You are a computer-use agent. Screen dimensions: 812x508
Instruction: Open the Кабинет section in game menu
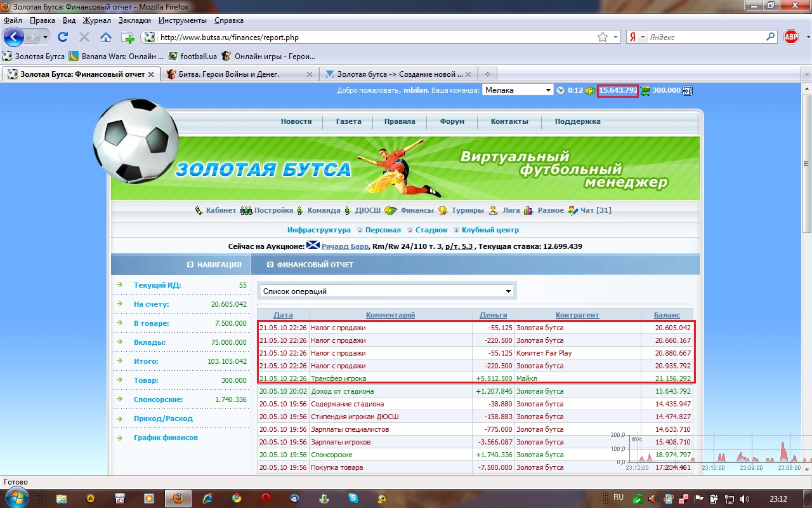220,210
